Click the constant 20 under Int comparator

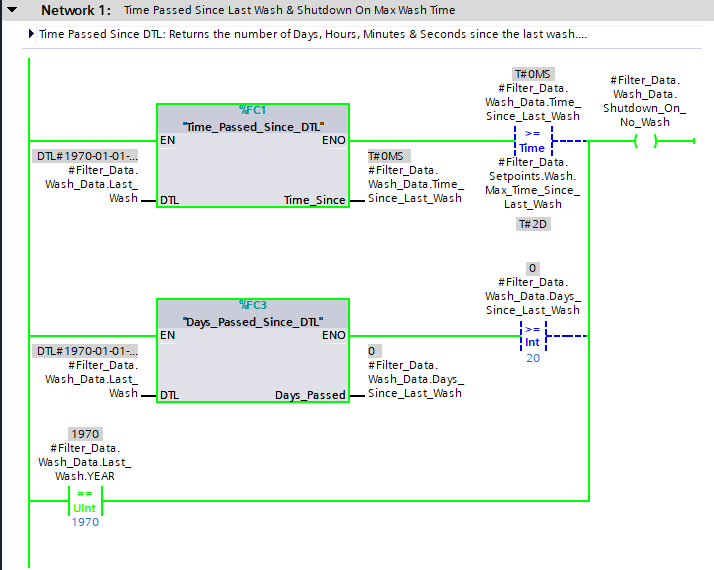532,358
